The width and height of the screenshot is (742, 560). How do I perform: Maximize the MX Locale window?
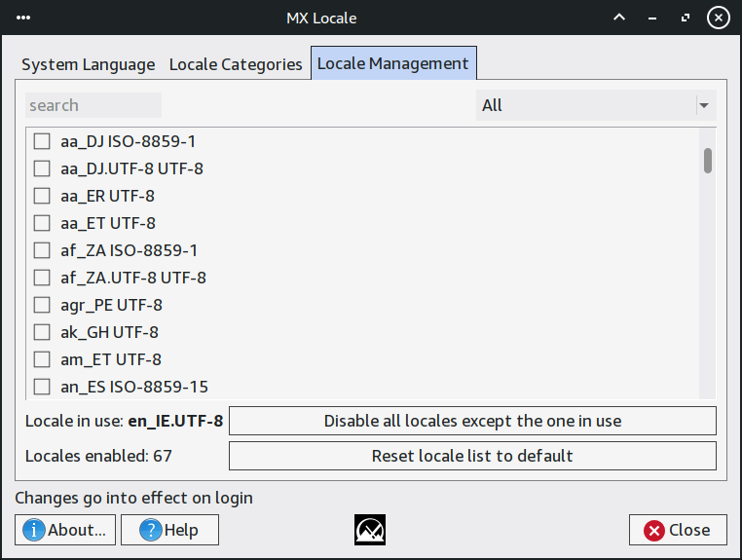click(x=686, y=18)
